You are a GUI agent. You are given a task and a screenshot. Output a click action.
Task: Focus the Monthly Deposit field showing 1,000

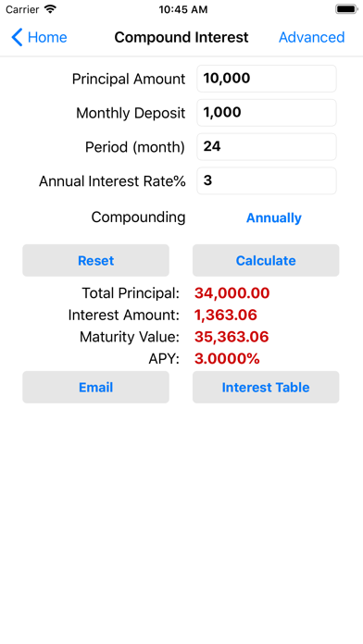[x=267, y=113]
